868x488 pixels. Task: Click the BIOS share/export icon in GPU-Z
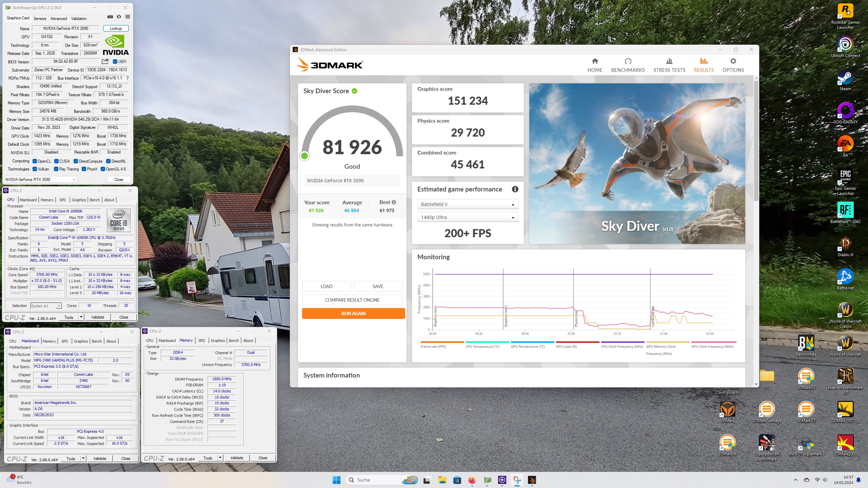(x=105, y=61)
